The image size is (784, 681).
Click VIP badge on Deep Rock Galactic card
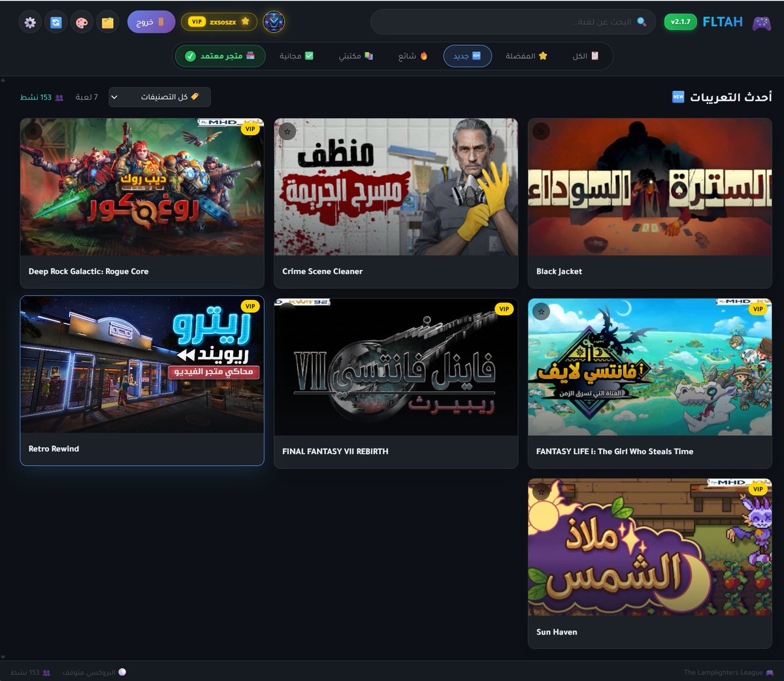(x=250, y=129)
